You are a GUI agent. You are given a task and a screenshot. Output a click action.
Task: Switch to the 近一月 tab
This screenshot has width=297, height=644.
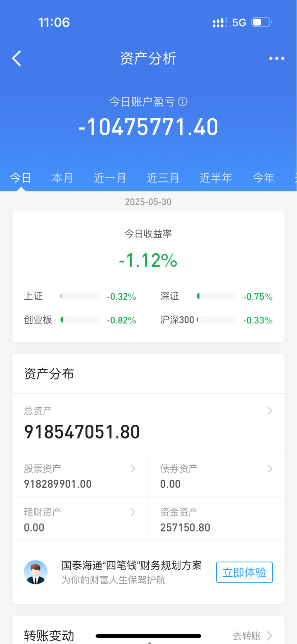[x=110, y=178]
